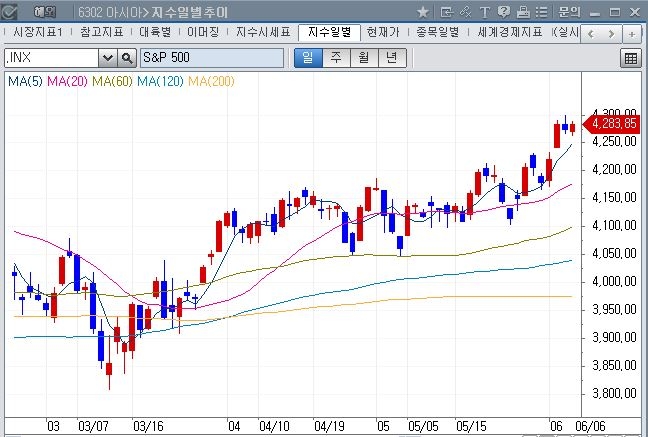Add a new tab with plus button

631,34
